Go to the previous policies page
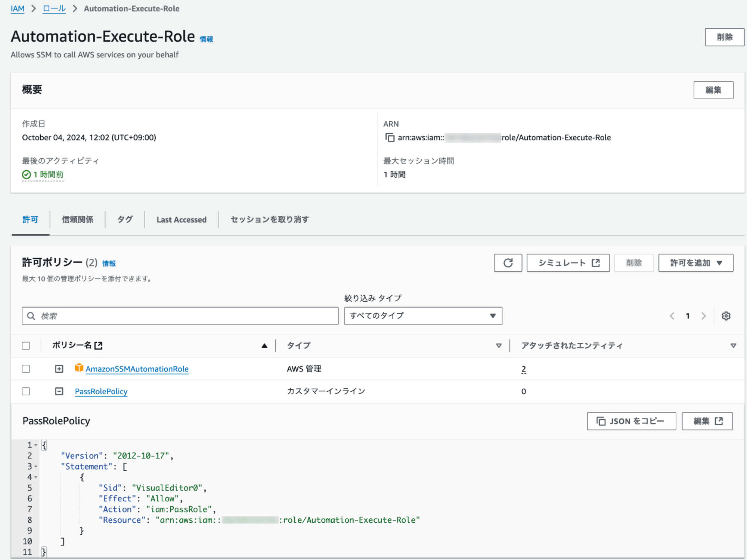This screenshot has width=747, height=560. point(672,316)
